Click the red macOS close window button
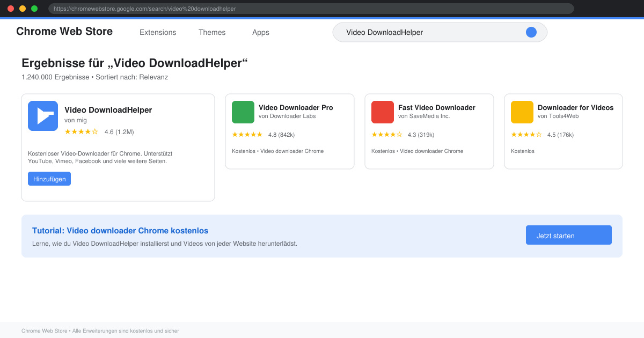Viewport: 644px width, 338px height. click(11, 9)
